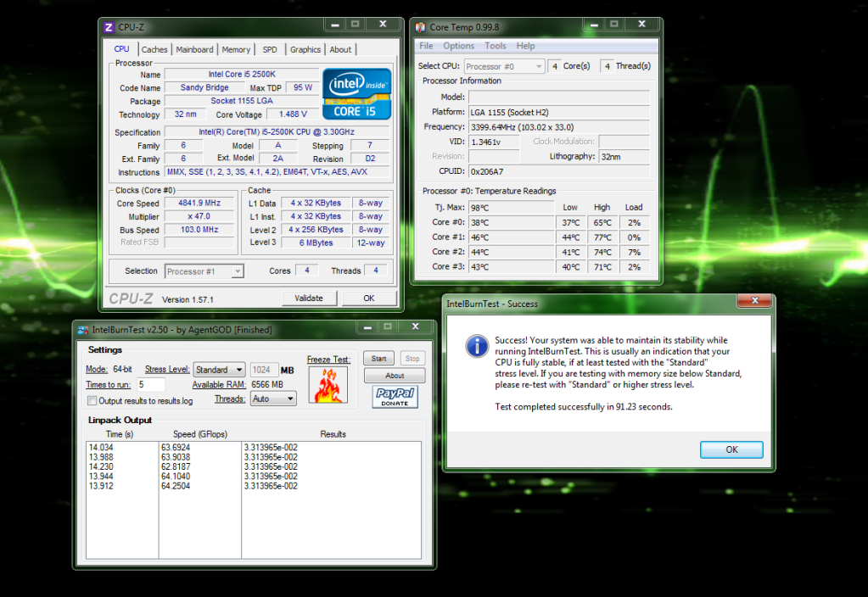Click the Bus Speed value 103.0 MHz
Viewport: 868px width, 597px height.
[199, 230]
